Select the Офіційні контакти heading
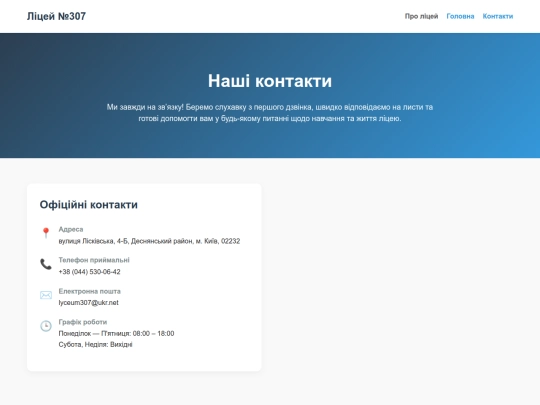 pyautogui.click(x=89, y=205)
